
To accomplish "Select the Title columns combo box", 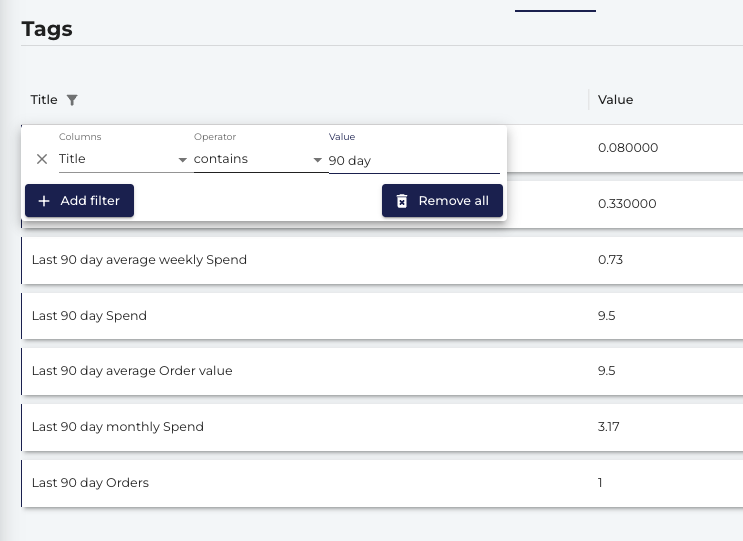I will pyautogui.click(x=123, y=159).
